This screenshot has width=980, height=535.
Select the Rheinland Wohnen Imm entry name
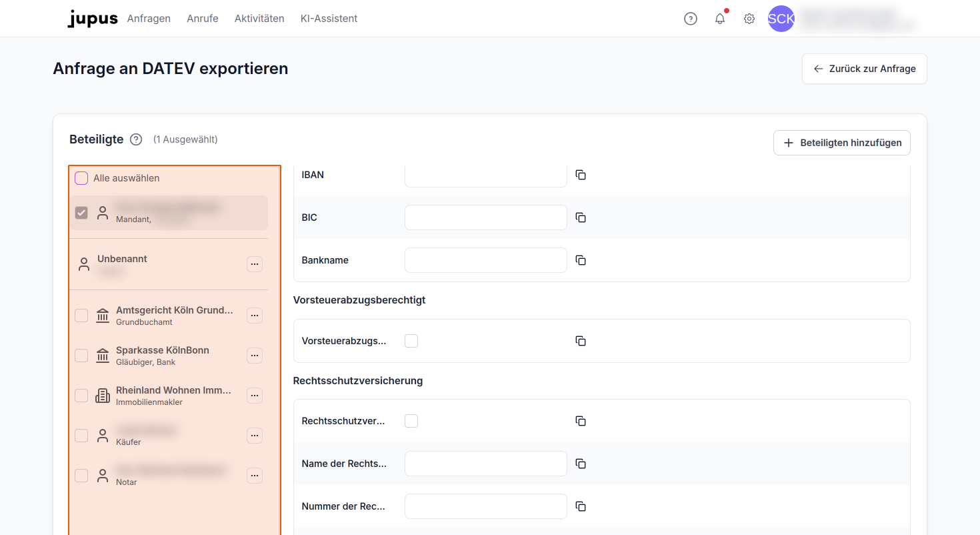tap(173, 390)
